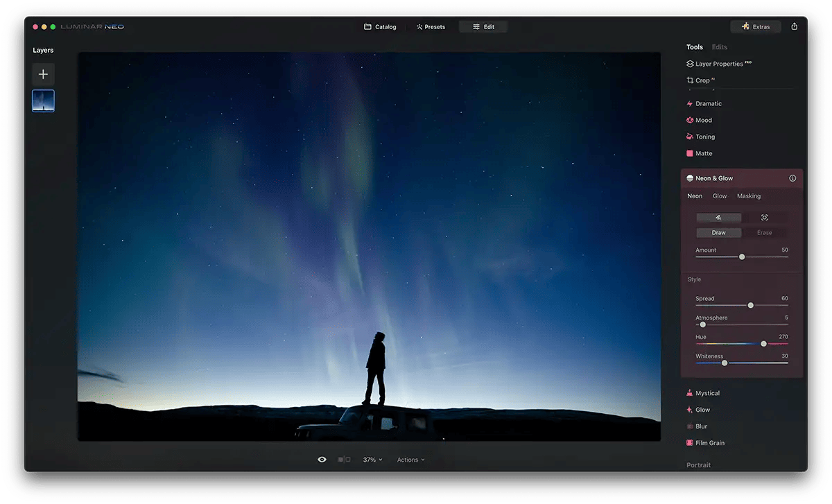Image resolution: width=832 pixels, height=504 pixels.
Task: Click the Neon & Glow info icon
Action: point(792,178)
